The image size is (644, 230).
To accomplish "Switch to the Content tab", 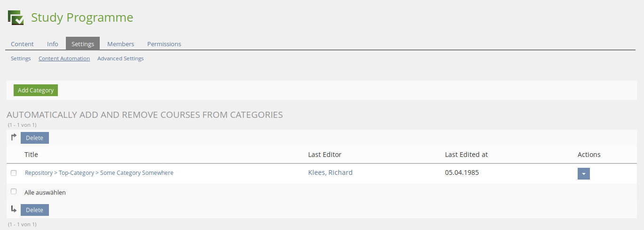I will click(x=22, y=44).
